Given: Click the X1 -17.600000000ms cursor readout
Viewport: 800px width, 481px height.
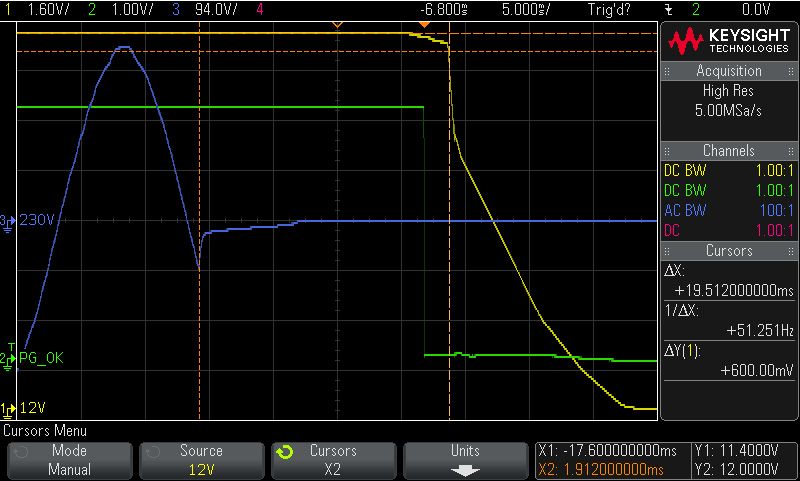Looking at the screenshot, I should click(x=608, y=451).
